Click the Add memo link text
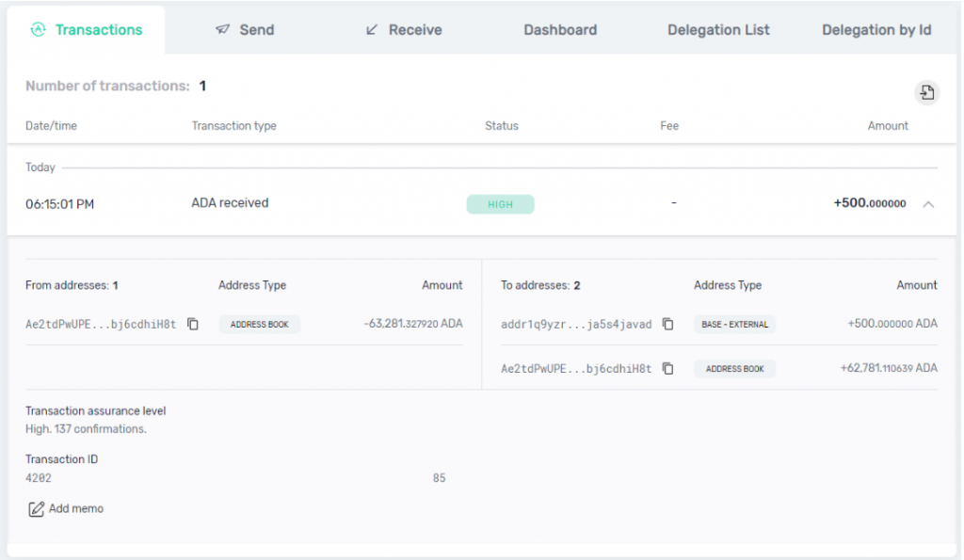This screenshot has height=560, width=964. [x=76, y=508]
